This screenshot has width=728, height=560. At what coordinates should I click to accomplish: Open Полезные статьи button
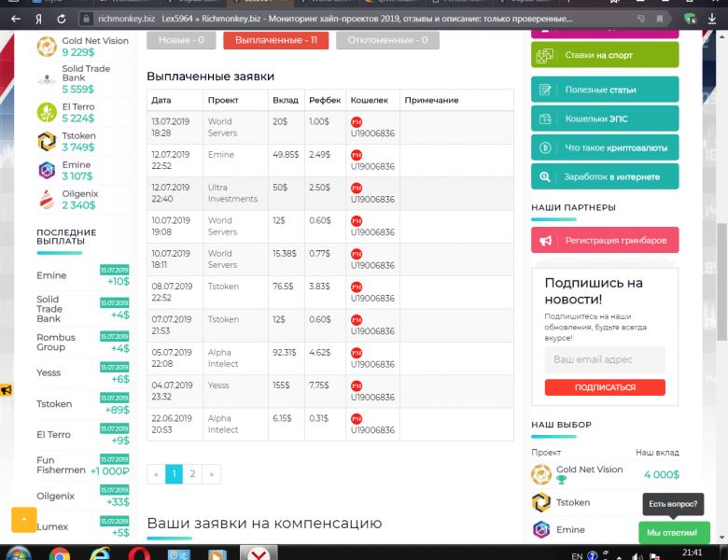click(605, 90)
